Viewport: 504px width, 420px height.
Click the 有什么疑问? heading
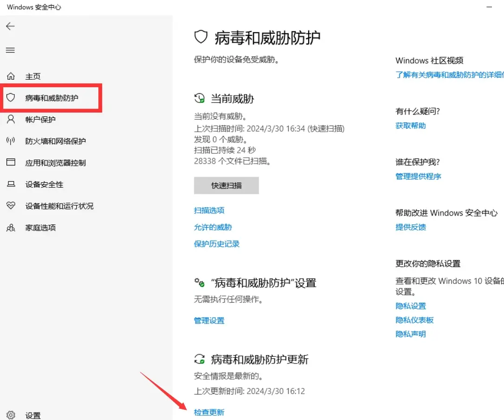coord(418,111)
